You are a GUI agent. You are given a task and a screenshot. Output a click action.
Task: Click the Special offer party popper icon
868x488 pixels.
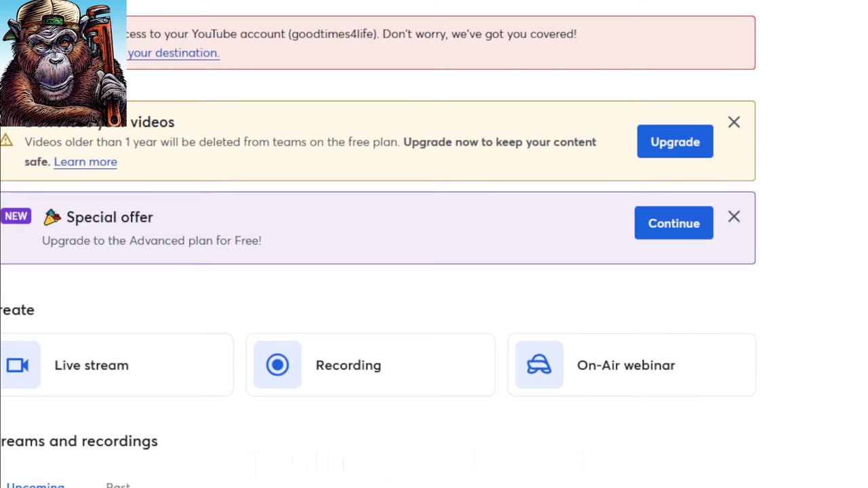[x=52, y=217]
